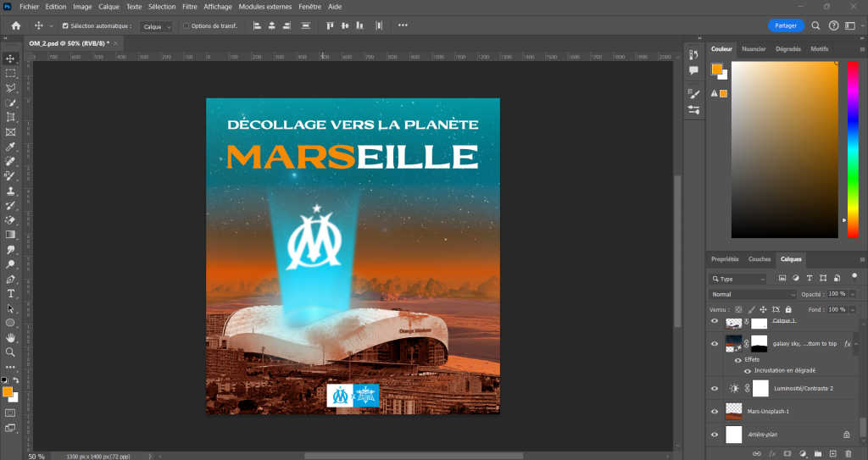This screenshot has width=868, height=460.
Task: Select the Smudge tool
Action: [10, 250]
